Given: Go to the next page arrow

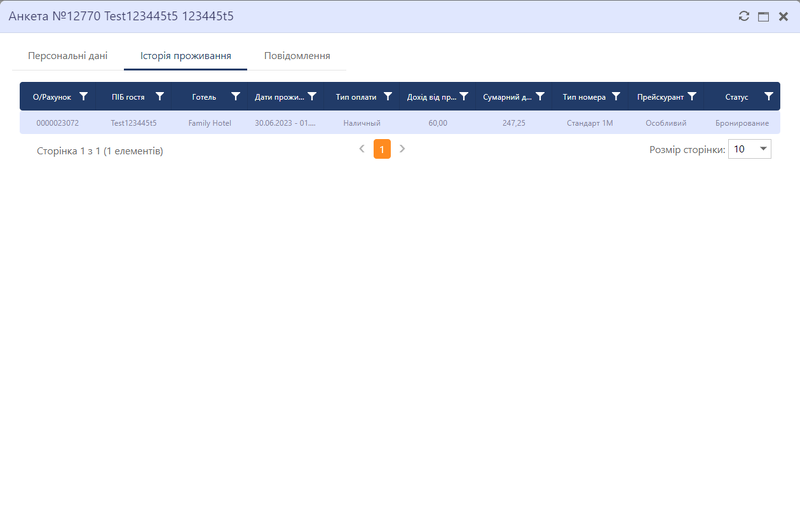Looking at the screenshot, I should (x=402, y=149).
